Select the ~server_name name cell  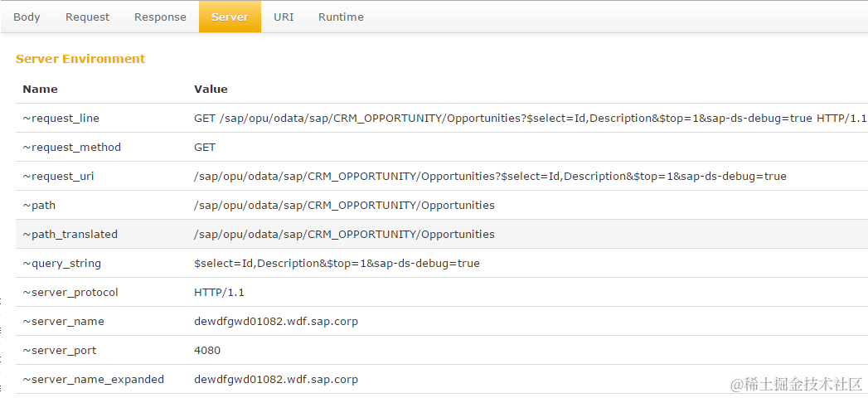pos(63,322)
